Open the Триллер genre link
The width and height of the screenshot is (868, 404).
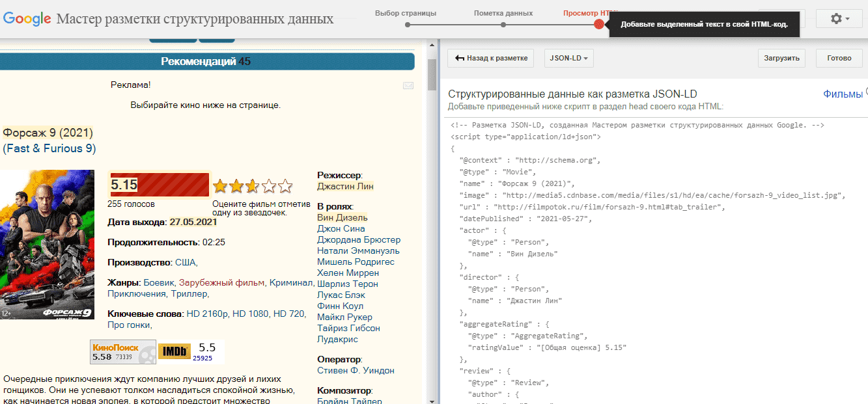pyautogui.click(x=189, y=293)
